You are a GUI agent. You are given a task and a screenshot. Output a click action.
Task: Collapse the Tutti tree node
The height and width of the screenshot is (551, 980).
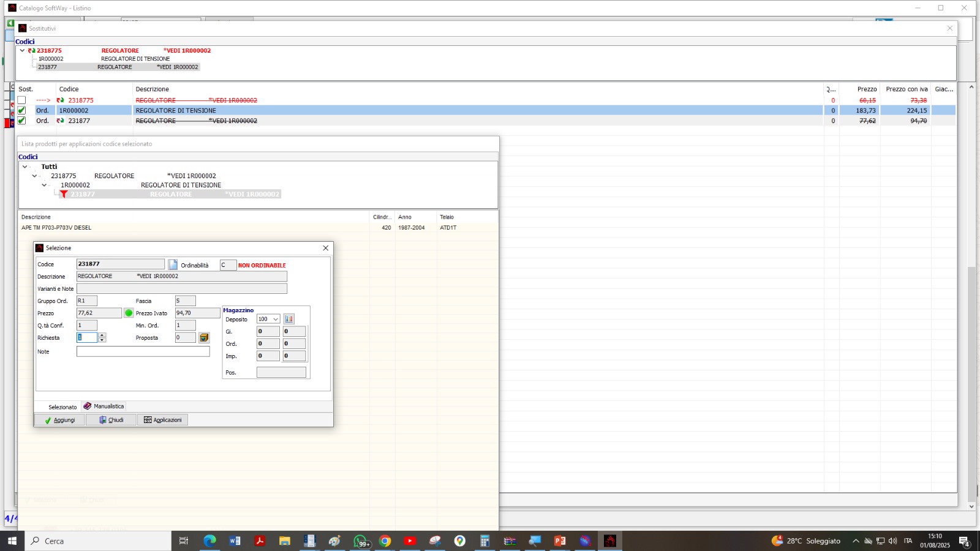tap(24, 167)
